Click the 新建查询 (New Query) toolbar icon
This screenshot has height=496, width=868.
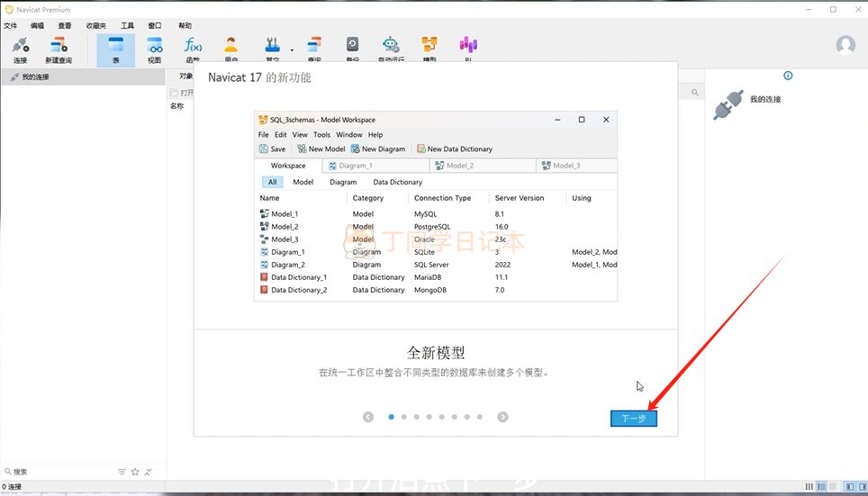coord(59,49)
